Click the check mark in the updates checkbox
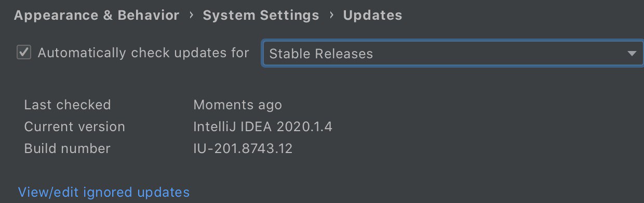The height and width of the screenshot is (203, 644). 24,53
